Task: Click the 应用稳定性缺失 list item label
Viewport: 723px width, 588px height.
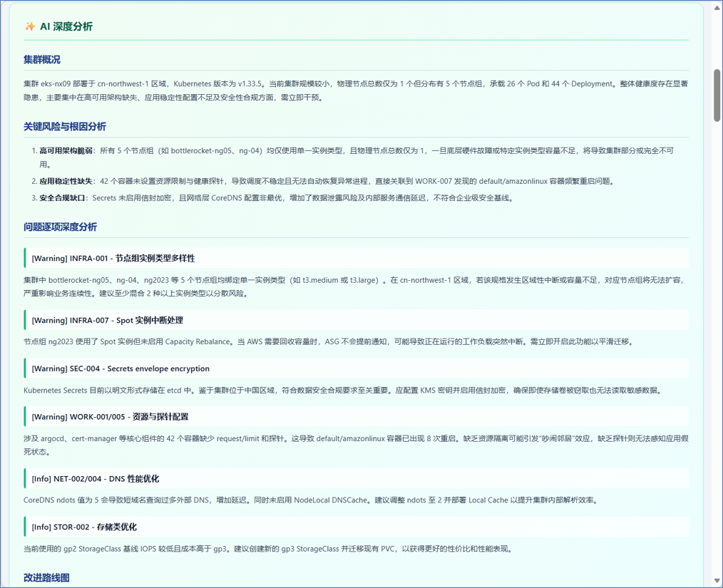Action: pos(66,181)
